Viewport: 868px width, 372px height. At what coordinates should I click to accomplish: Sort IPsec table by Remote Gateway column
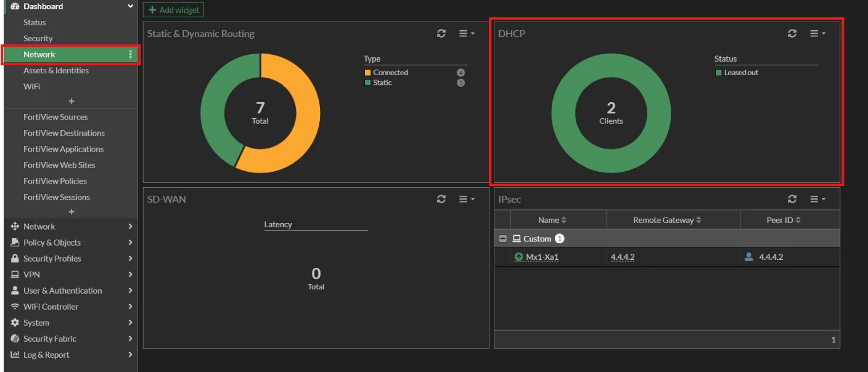tap(667, 220)
